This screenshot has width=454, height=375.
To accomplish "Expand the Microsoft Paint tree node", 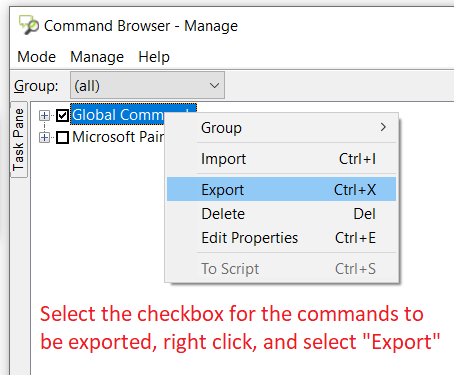I will 44,137.
